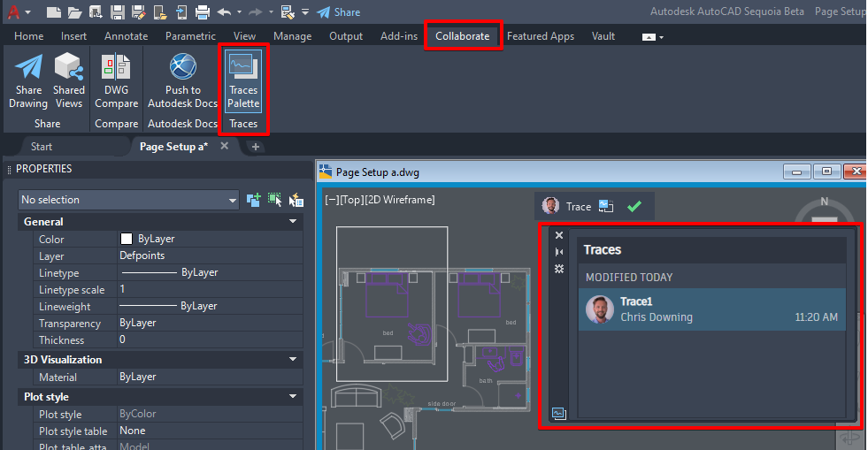The image size is (868, 450).
Task: Edit the Linetype scale value 1
Action: (x=210, y=289)
